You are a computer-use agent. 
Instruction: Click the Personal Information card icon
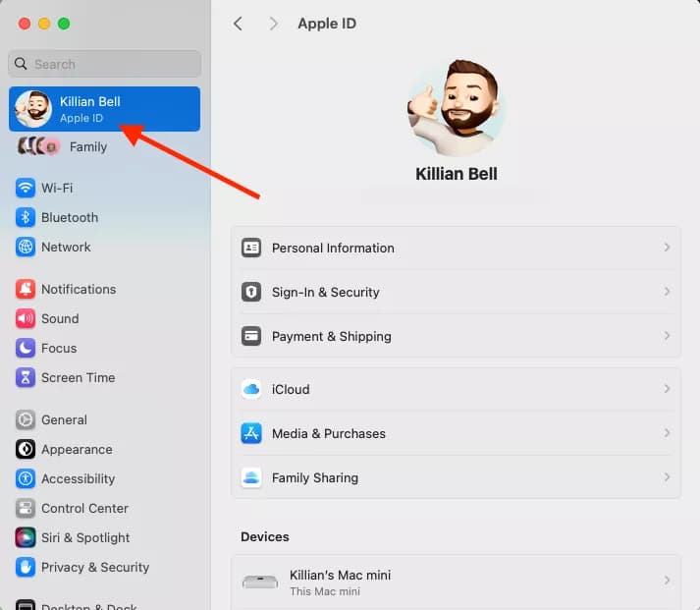251,248
